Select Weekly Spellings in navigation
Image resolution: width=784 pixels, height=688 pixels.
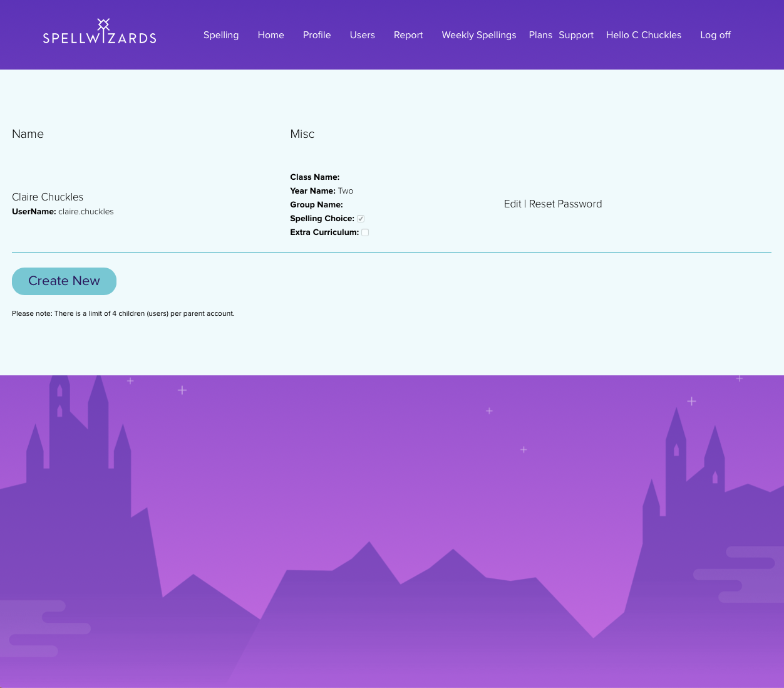(478, 35)
